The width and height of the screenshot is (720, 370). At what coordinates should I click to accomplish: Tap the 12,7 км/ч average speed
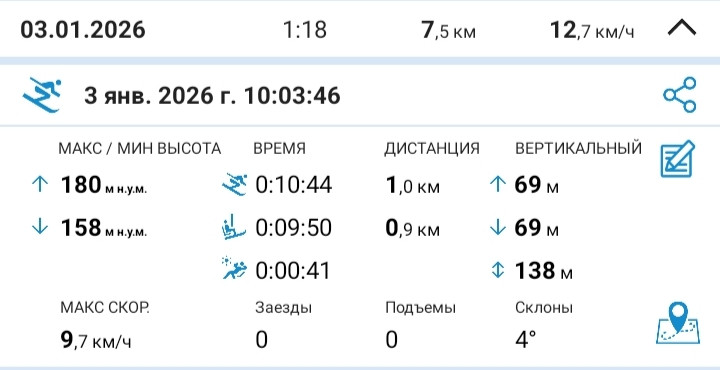[592, 31]
